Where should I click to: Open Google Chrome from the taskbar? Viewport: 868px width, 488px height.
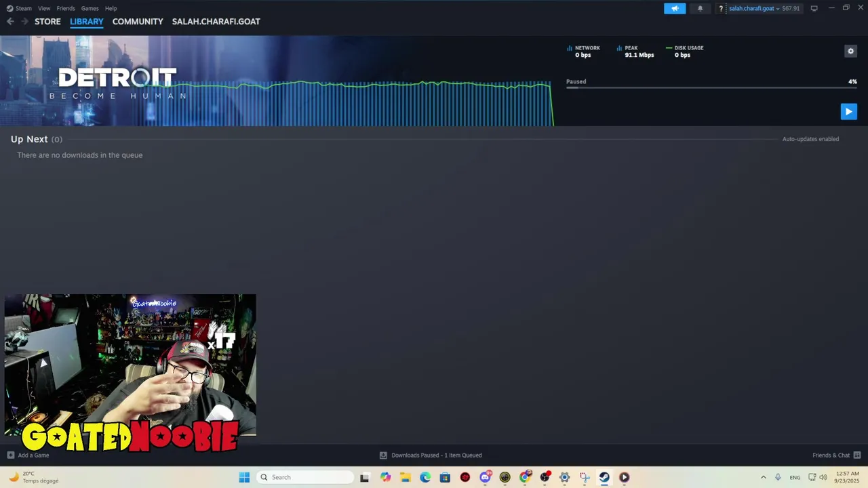(x=525, y=477)
